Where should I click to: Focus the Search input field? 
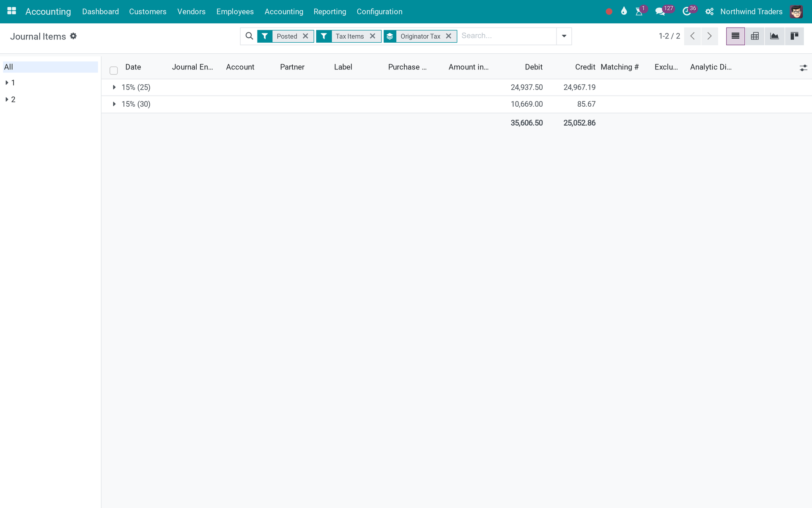pyautogui.click(x=507, y=36)
